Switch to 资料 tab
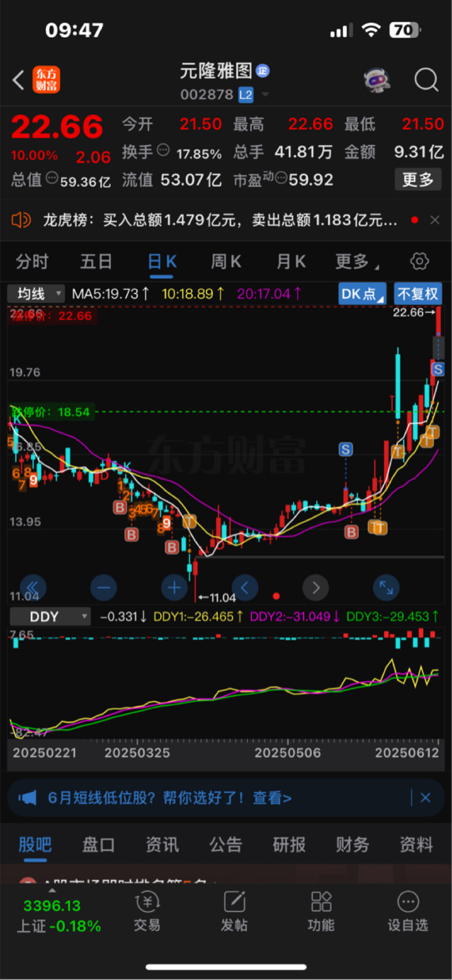The image size is (452, 980). [x=416, y=845]
